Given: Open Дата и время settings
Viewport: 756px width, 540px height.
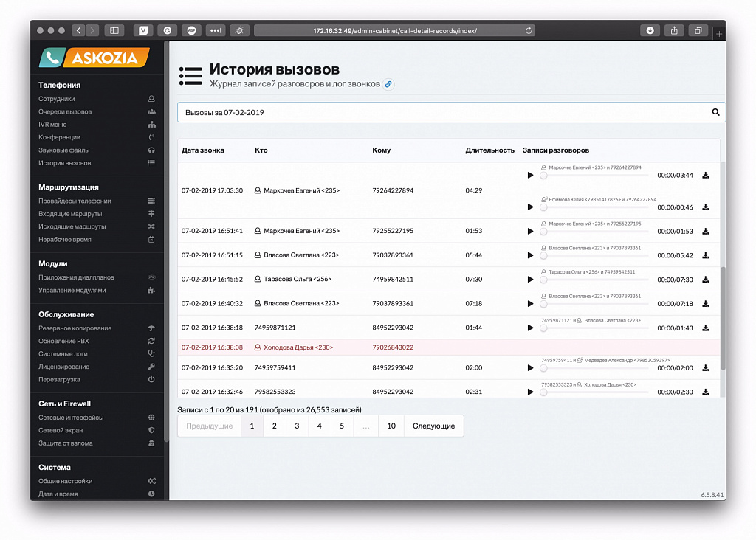Looking at the screenshot, I should (x=58, y=494).
